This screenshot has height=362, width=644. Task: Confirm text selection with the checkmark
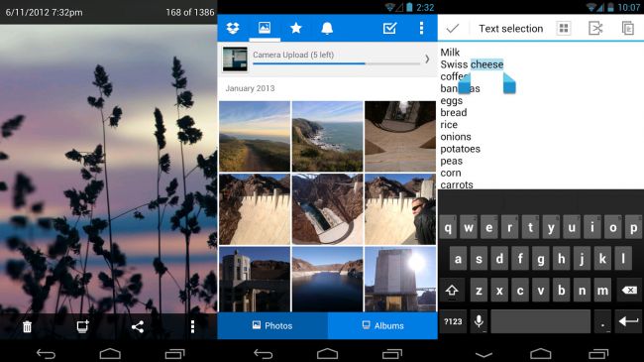click(x=453, y=29)
